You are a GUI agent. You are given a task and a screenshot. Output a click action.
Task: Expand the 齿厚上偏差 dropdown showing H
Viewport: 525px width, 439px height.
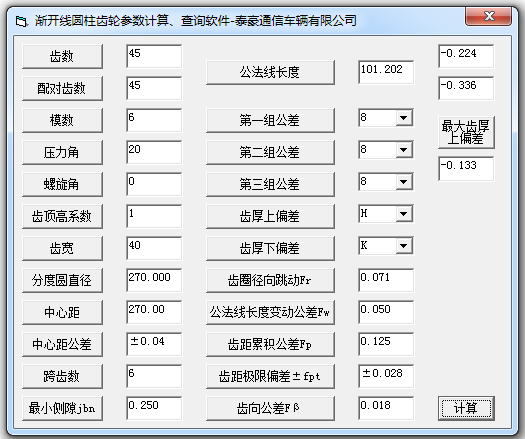(x=403, y=214)
